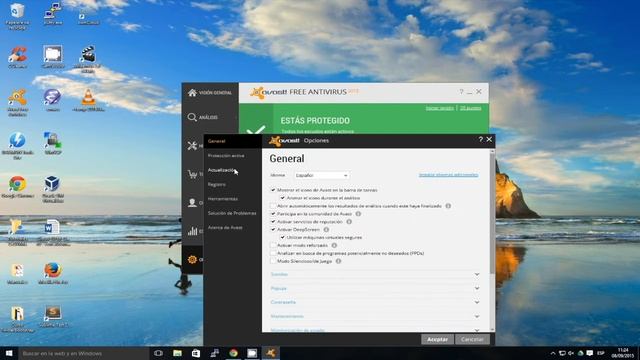
Task: Click info icon beside Activar modo reforzado
Action: pyautogui.click(x=334, y=245)
